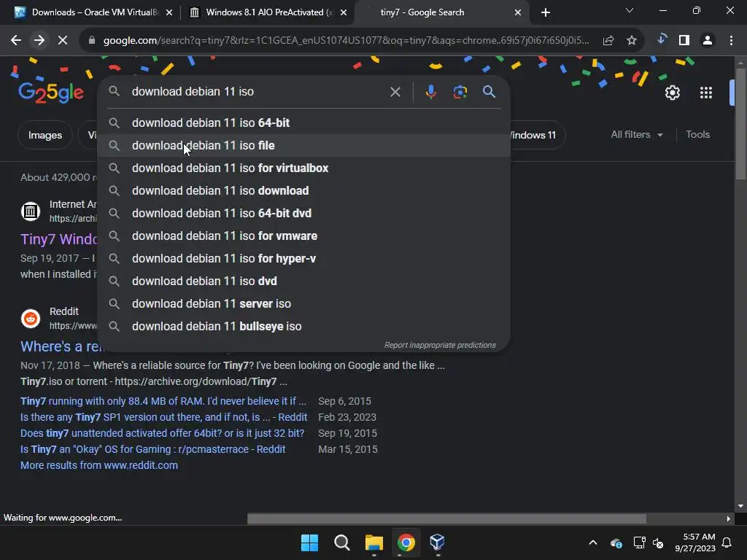Image resolution: width=747 pixels, height=560 pixels.
Task: Open a new browser tab
Action: [x=546, y=12]
